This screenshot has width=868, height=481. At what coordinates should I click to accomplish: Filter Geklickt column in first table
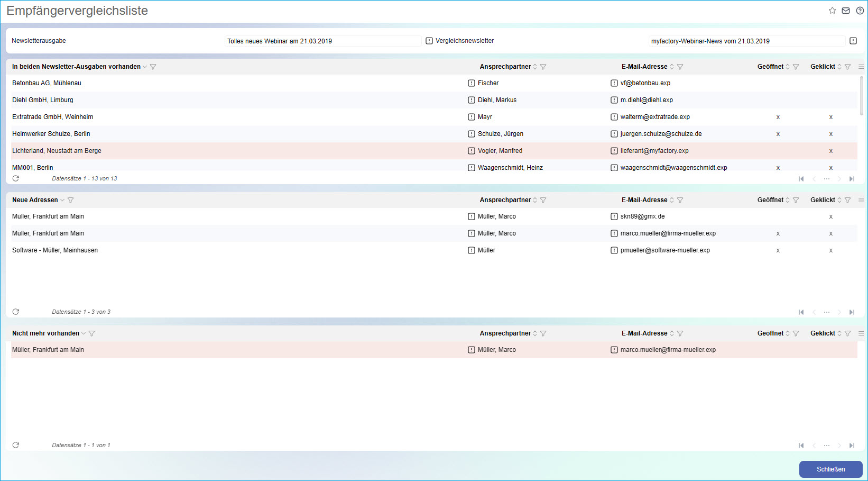click(x=848, y=67)
